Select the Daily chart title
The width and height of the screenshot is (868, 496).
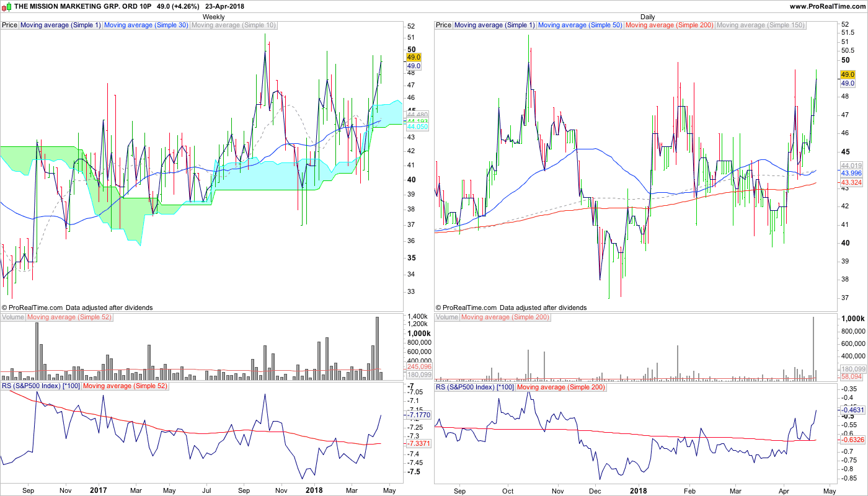(x=647, y=17)
